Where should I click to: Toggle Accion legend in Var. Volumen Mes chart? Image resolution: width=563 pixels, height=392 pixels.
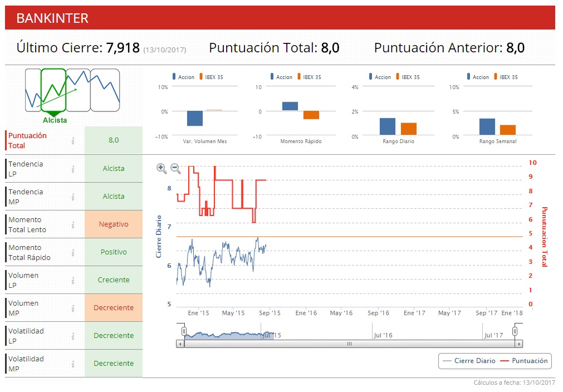183,77
